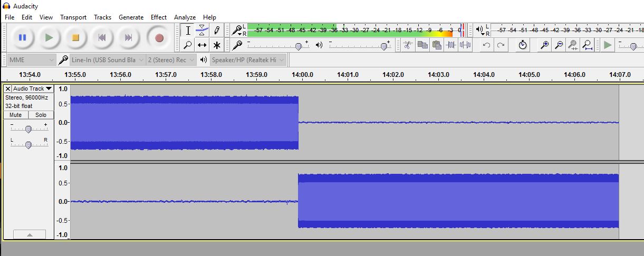Click the Trim audio icon

pos(451,45)
